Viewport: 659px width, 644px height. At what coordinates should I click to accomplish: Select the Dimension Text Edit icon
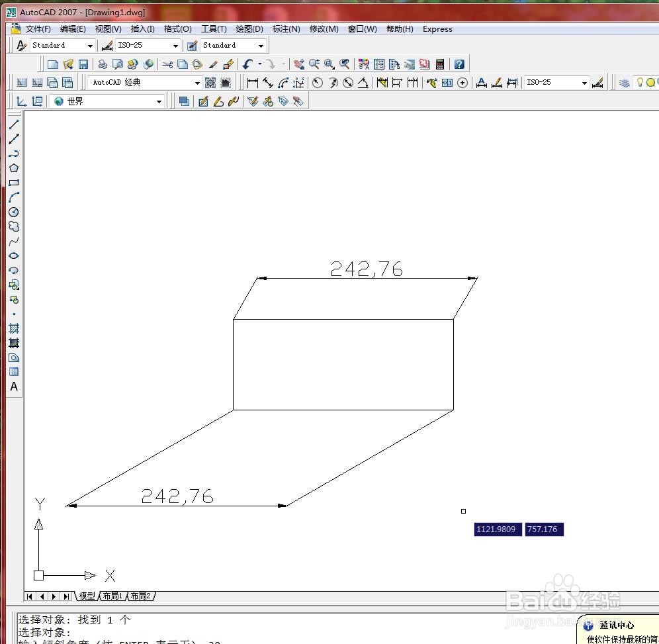(497, 83)
